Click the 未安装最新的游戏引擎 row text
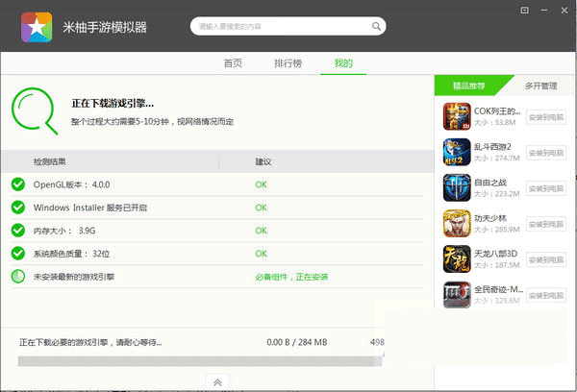 74,277
